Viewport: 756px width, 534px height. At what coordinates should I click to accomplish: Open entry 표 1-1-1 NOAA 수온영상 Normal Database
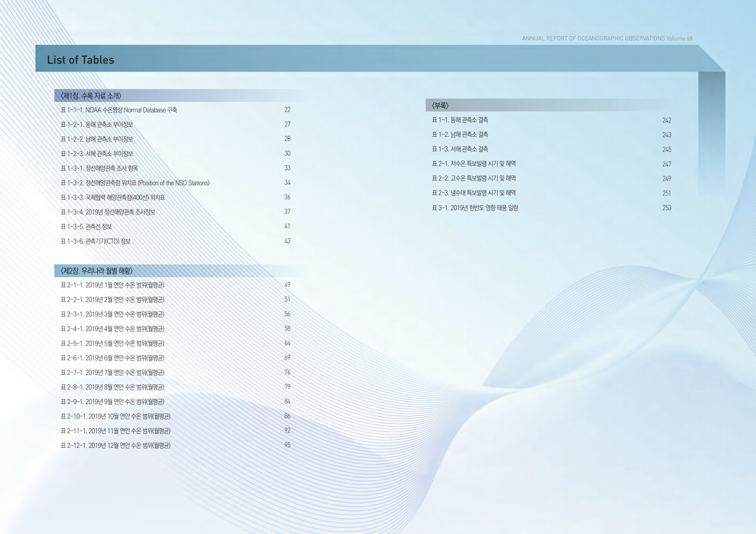tap(119, 110)
